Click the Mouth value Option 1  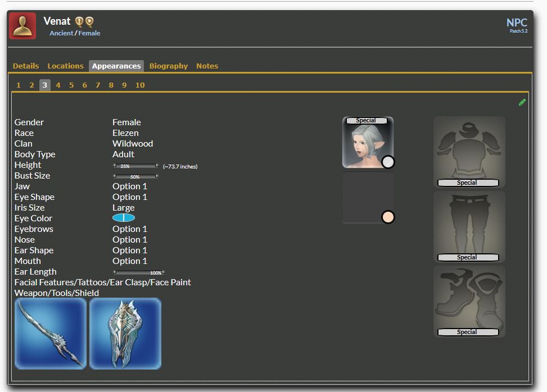(x=130, y=261)
